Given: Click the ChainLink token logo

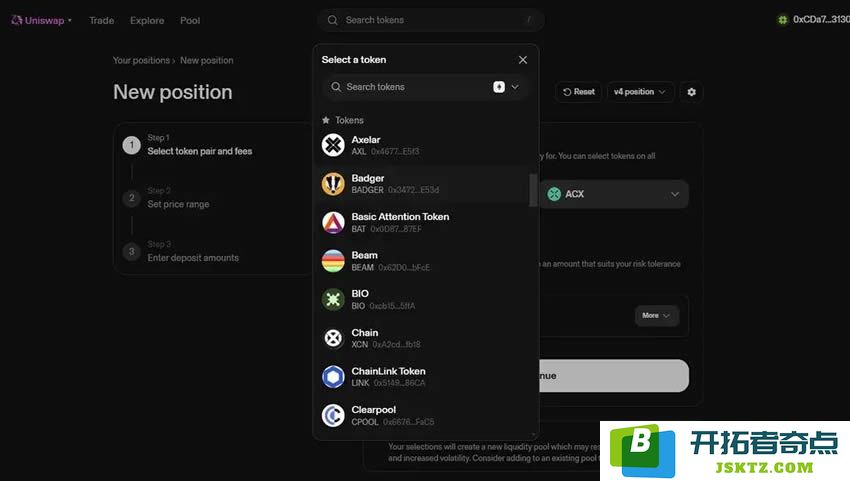Looking at the screenshot, I should [333, 377].
